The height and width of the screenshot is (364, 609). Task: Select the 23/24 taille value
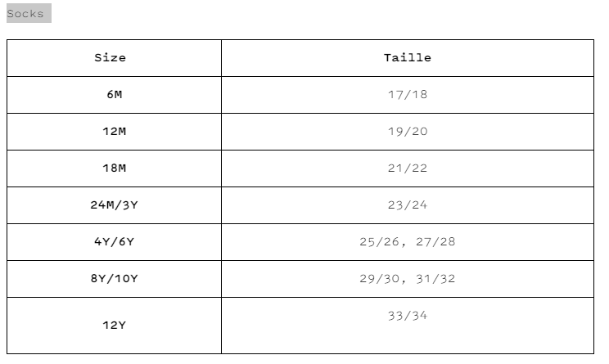click(x=407, y=205)
